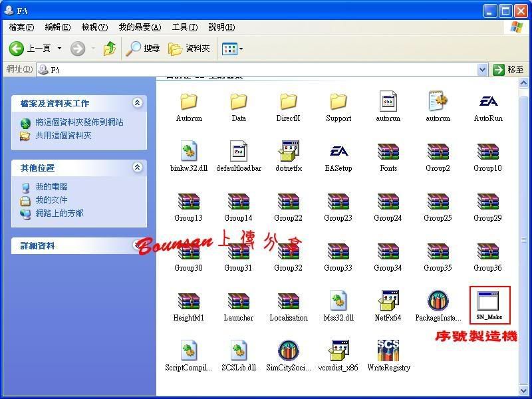Open the 檔案(F) menu
The image size is (532, 399).
click(x=21, y=27)
